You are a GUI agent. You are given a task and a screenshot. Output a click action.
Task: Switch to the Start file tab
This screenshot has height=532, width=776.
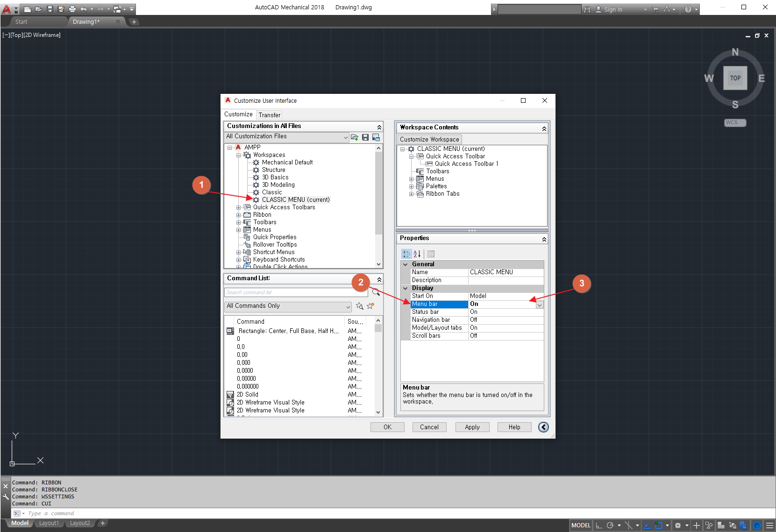pyautogui.click(x=21, y=22)
